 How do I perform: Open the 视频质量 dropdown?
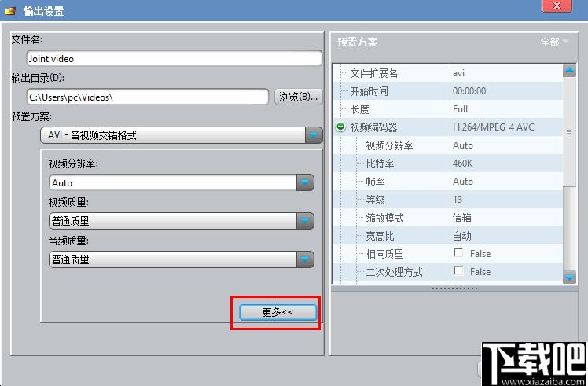(305, 221)
